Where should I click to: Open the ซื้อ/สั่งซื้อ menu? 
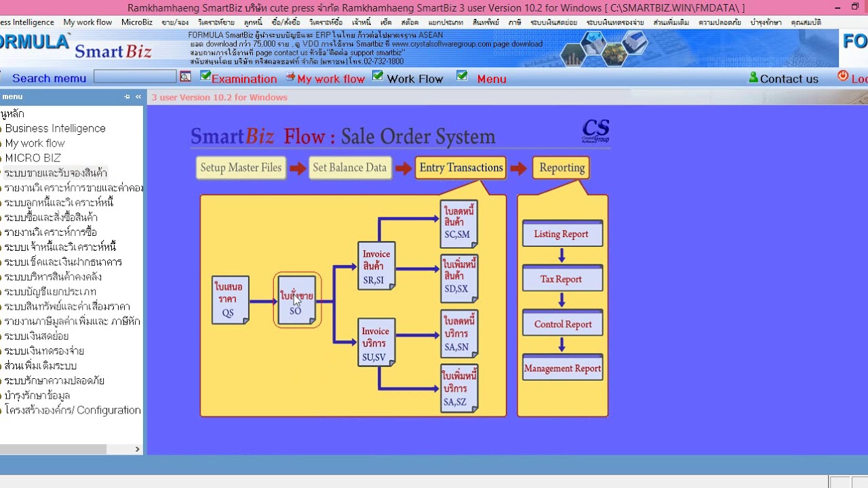(285, 22)
